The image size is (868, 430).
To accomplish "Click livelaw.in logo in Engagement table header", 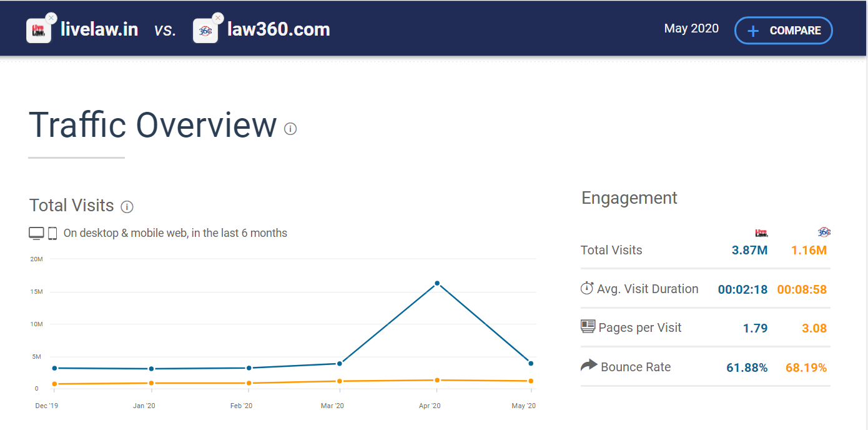I will click(x=761, y=233).
